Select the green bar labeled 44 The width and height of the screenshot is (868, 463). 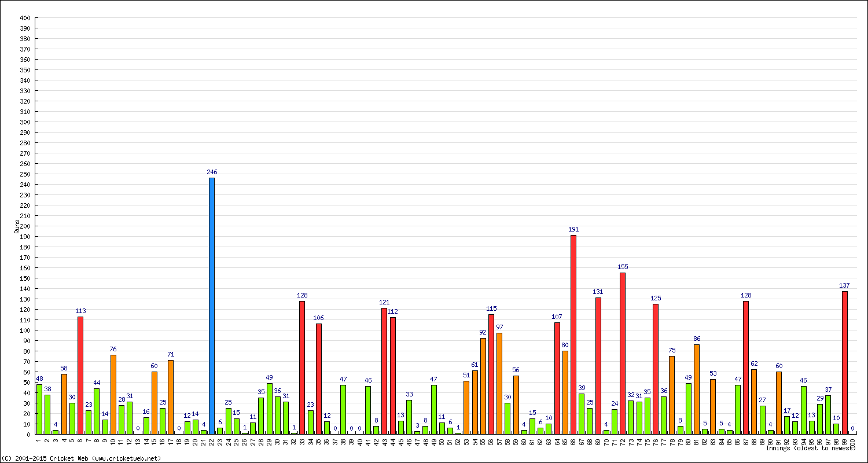click(x=97, y=411)
